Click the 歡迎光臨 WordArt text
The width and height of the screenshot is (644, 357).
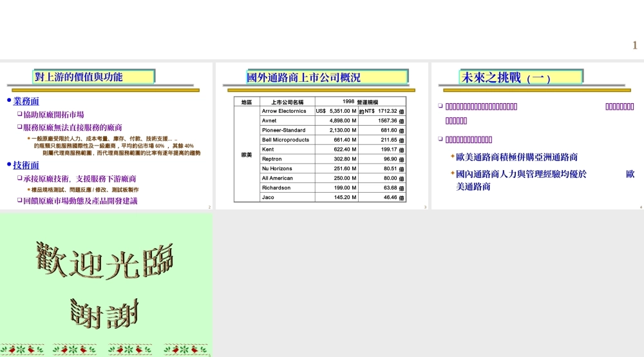click(x=105, y=260)
